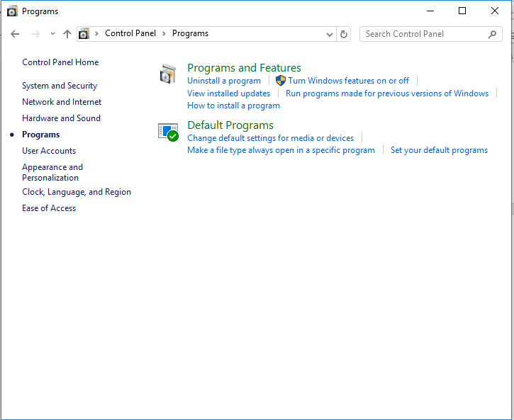This screenshot has width=514, height=420.
Task: Expand the address bar history dropdown
Action: pyautogui.click(x=330, y=35)
